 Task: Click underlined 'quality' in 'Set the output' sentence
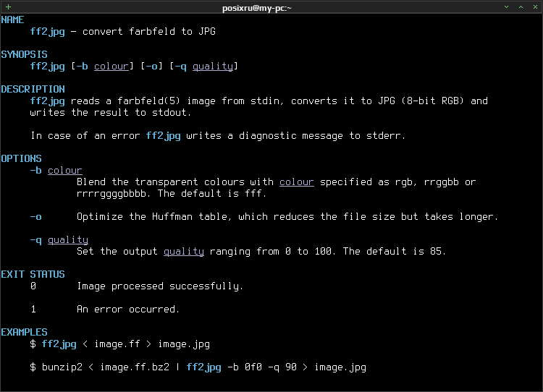184,252
